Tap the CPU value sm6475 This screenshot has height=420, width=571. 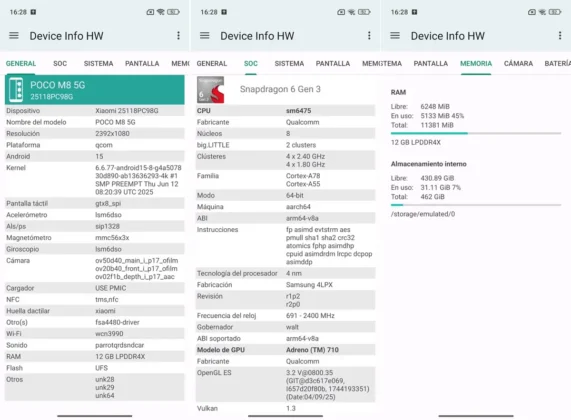click(298, 111)
